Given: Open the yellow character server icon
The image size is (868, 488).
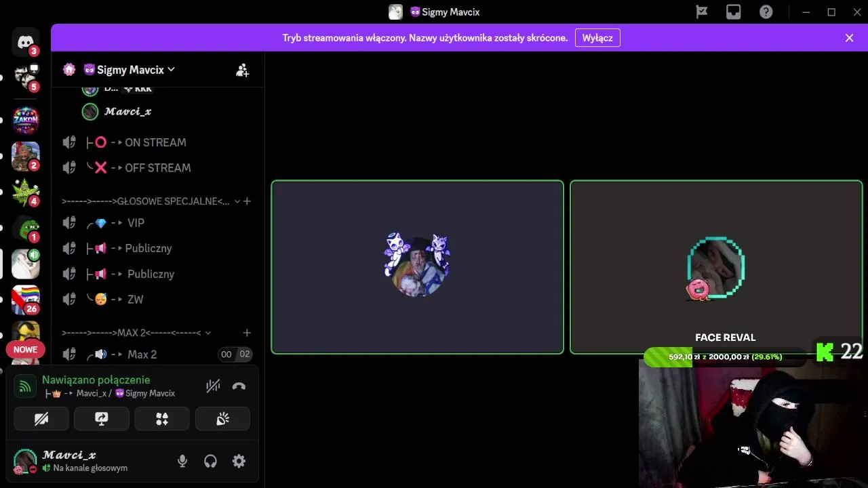Looking at the screenshot, I should tap(26, 331).
